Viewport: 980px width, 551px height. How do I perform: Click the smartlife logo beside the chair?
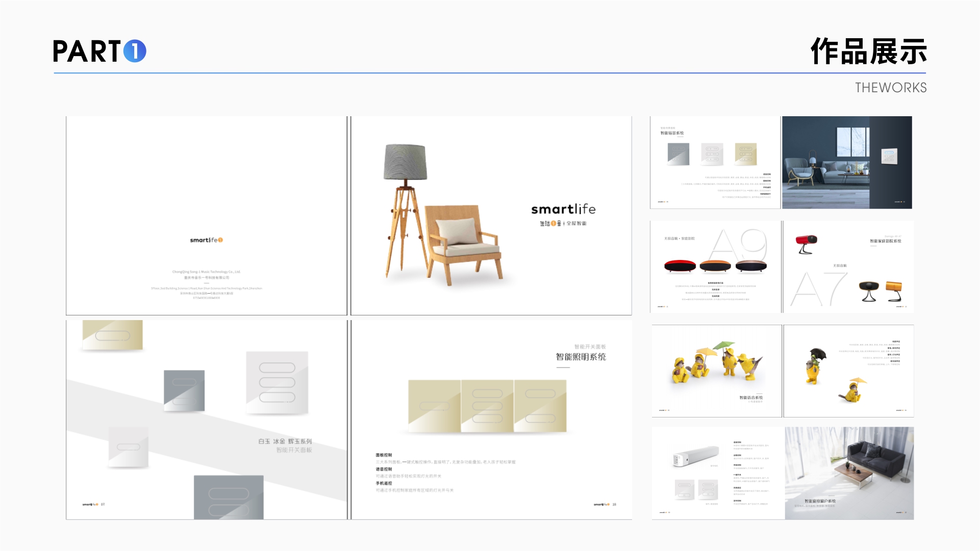[563, 209]
